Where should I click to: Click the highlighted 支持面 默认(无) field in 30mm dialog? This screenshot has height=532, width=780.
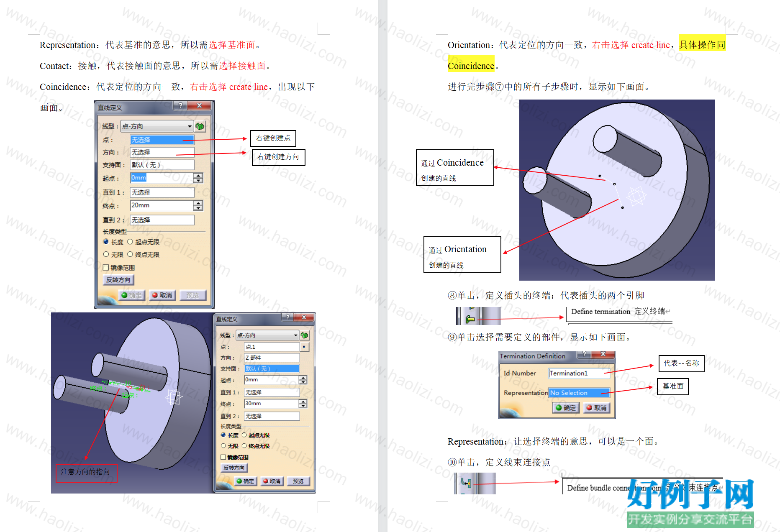[272, 368]
